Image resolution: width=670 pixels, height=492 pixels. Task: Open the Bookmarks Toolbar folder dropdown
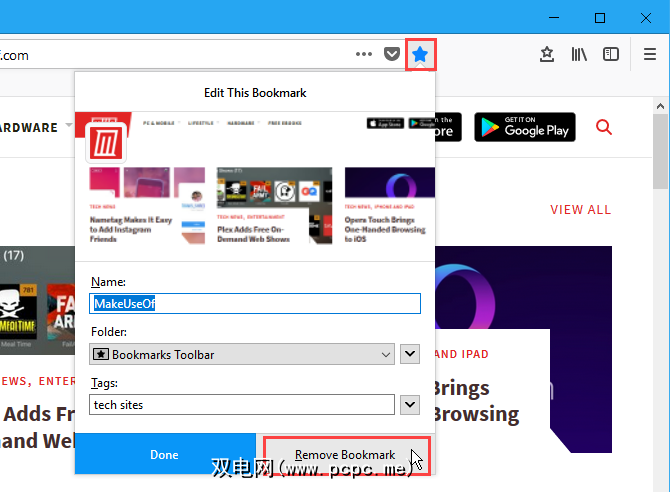point(242,354)
